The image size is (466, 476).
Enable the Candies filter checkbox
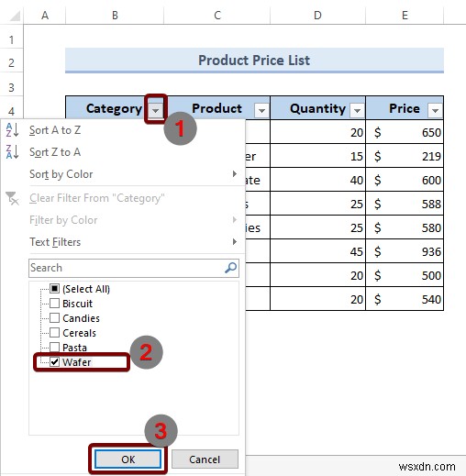pyautogui.click(x=54, y=318)
